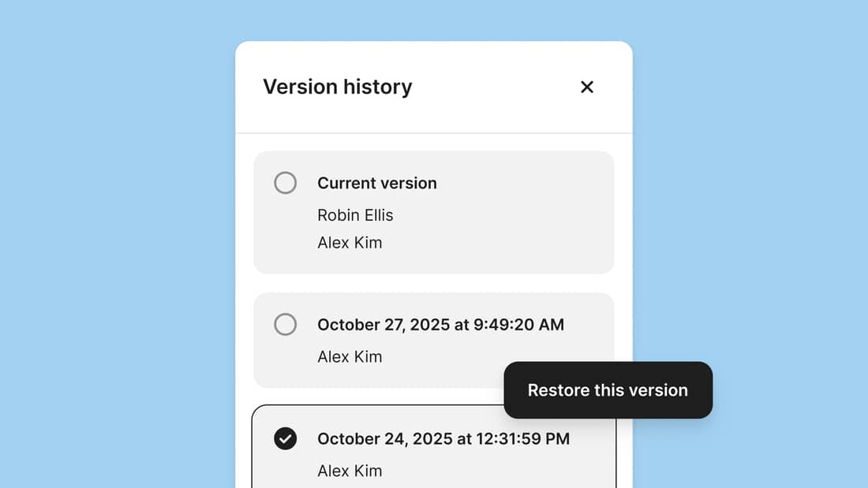This screenshot has height=488, width=868.
Task: Click the name Robin Ellis
Action: pyautogui.click(x=355, y=214)
